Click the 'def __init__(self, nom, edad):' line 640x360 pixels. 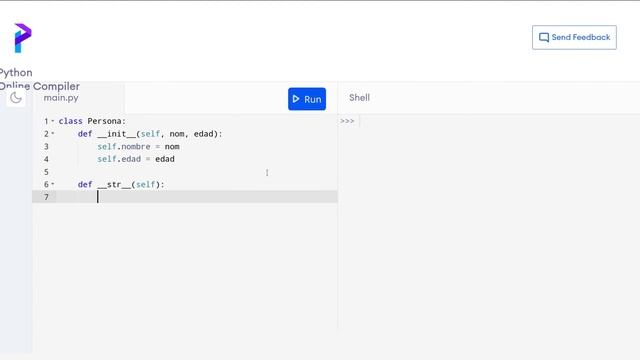tap(150, 134)
